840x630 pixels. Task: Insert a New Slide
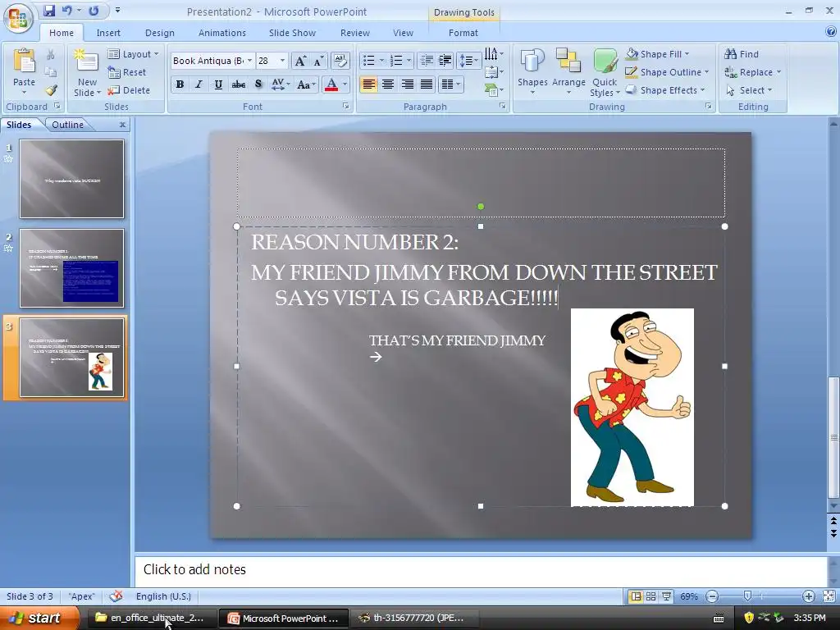87,72
